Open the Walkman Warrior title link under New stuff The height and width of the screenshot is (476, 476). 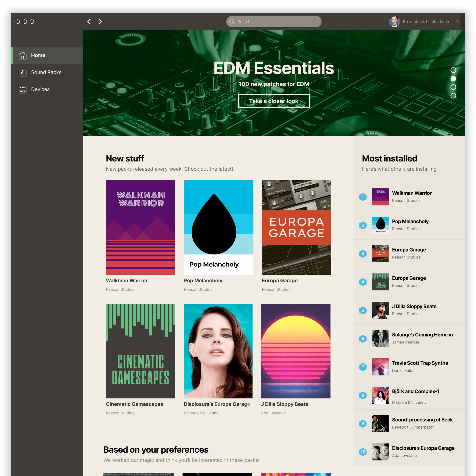[x=127, y=280]
